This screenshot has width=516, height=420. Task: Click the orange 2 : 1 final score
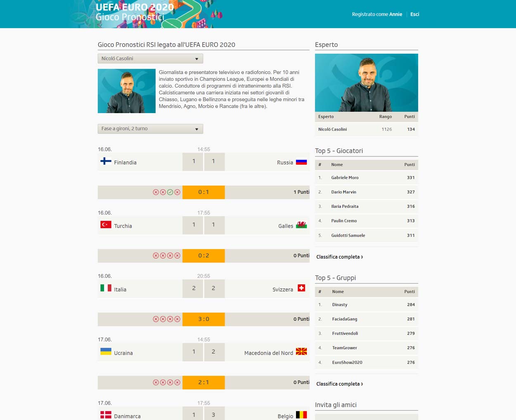204,382
